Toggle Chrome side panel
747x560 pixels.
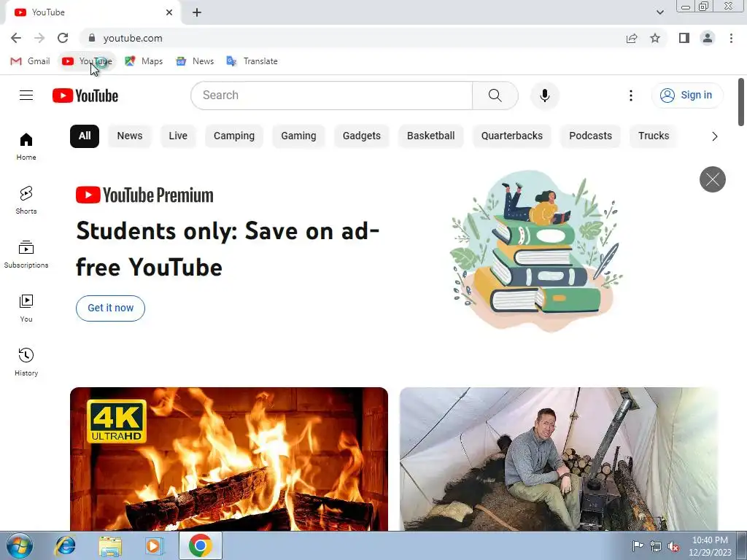[684, 38]
